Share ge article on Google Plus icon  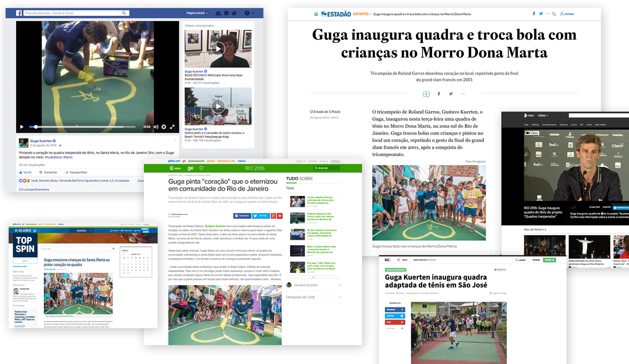coord(274,216)
